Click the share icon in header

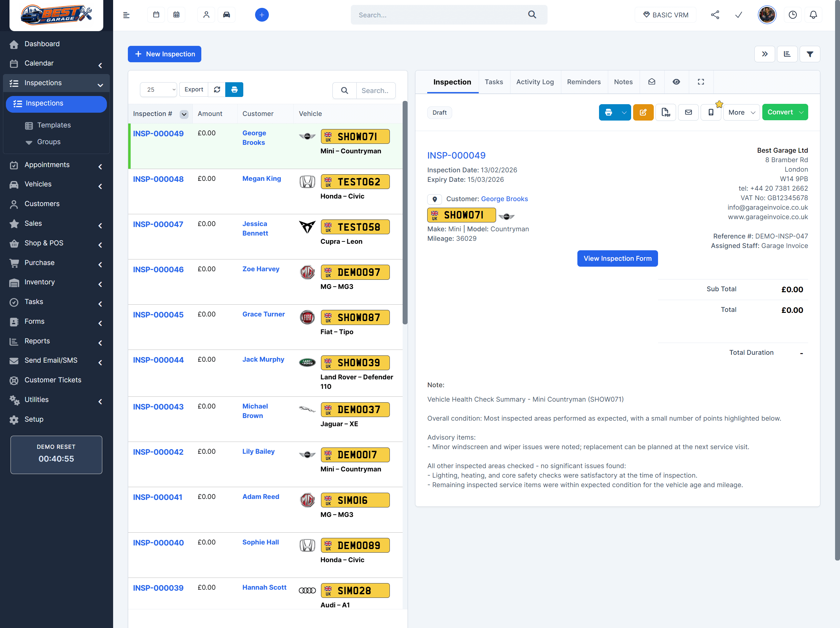715,15
